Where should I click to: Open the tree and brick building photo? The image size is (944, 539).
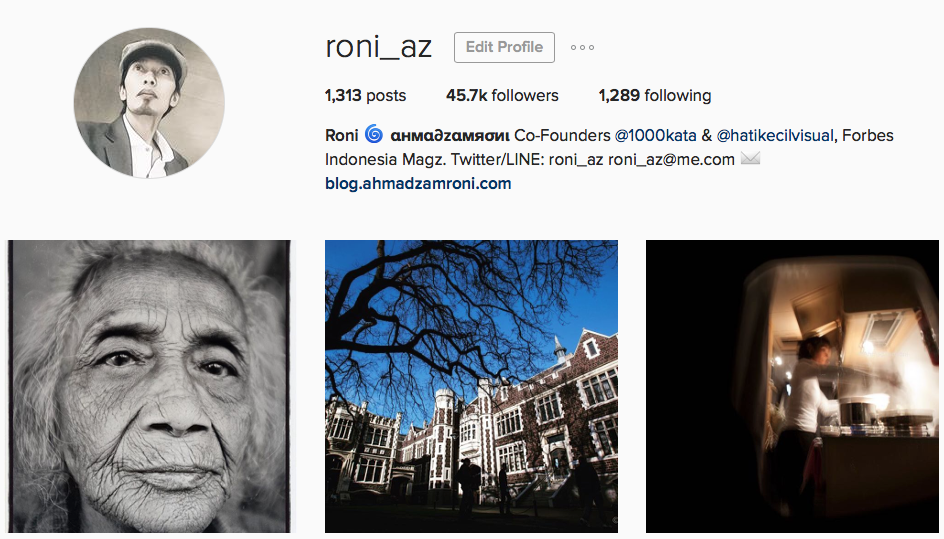471,386
